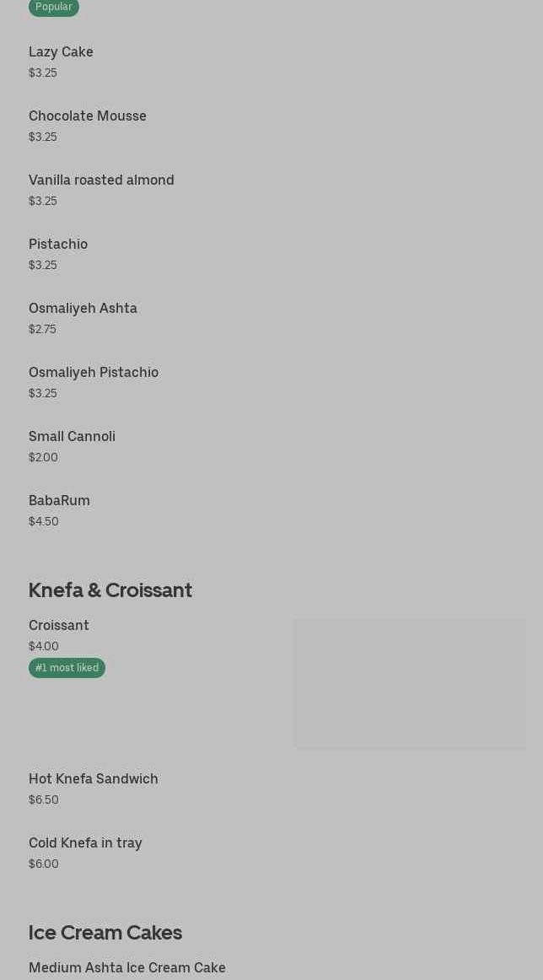
Task: Open Medium Ashta Ice Cream Cake
Action: point(127,968)
